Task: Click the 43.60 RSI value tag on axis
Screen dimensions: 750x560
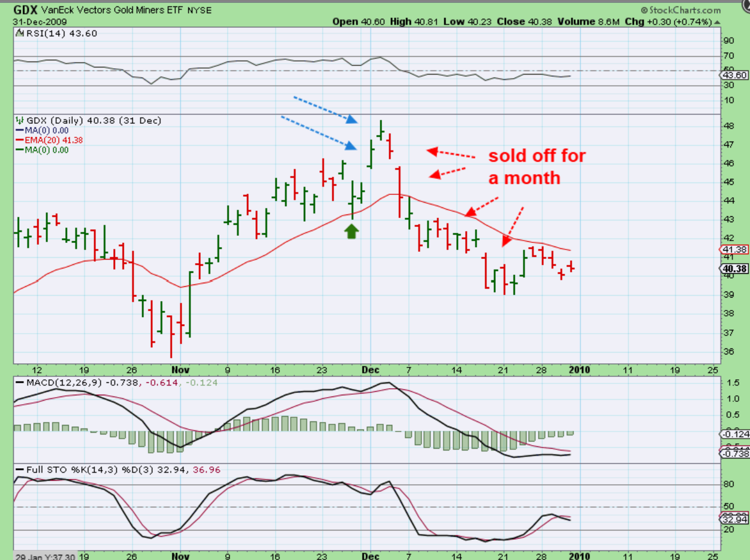Action: [x=735, y=75]
